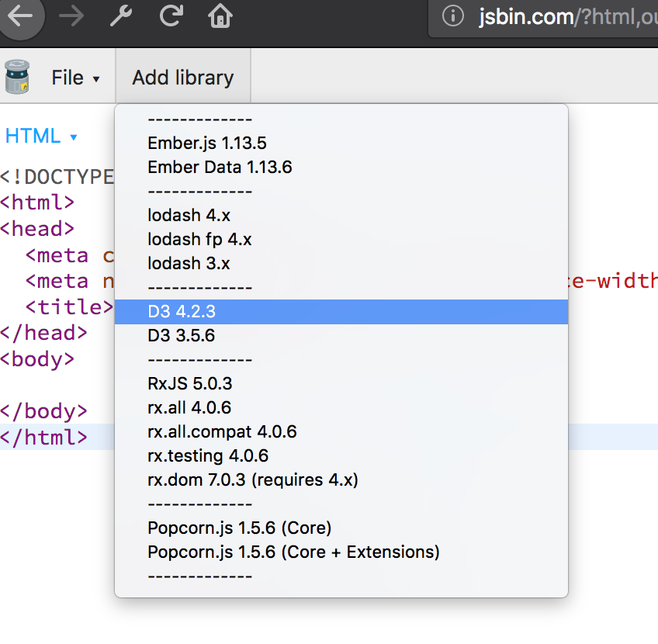The width and height of the screenshot is (658, 644).
Task: Go to the home page icon
Action: pos(220,16)
